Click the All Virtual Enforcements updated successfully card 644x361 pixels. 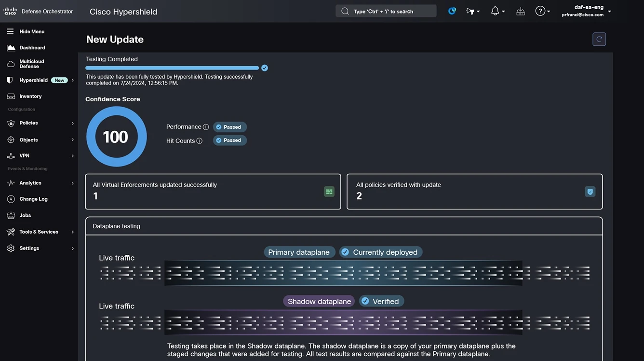point(213,192)
